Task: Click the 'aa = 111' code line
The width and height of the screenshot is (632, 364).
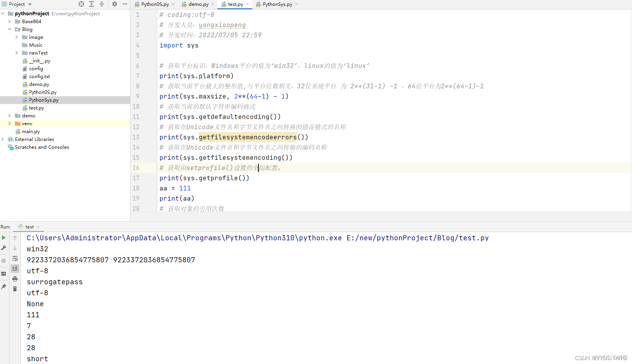Action: click(175, 188)
